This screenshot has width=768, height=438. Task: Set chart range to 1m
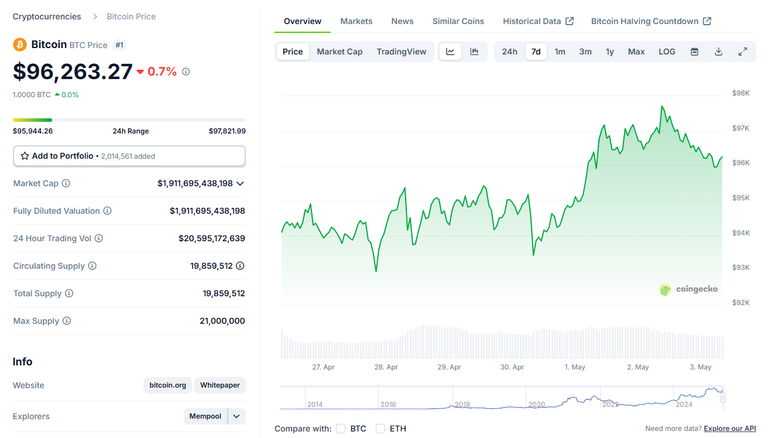tap(560, 51)
